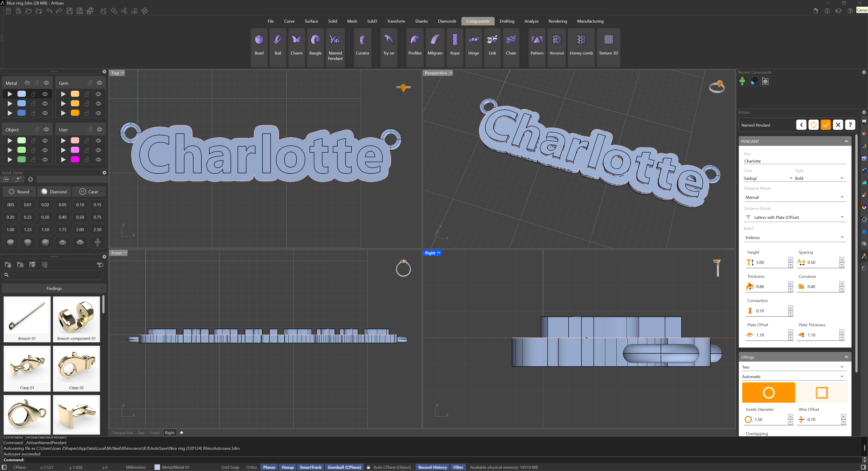Switch to the Perspective viewport tab at bottom
Screen dimensions: 868x471
(x=122, y=433)
